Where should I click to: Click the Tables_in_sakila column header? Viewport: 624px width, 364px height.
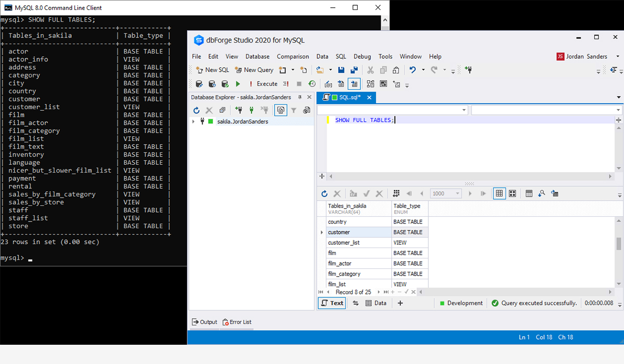tap(359, 208)
